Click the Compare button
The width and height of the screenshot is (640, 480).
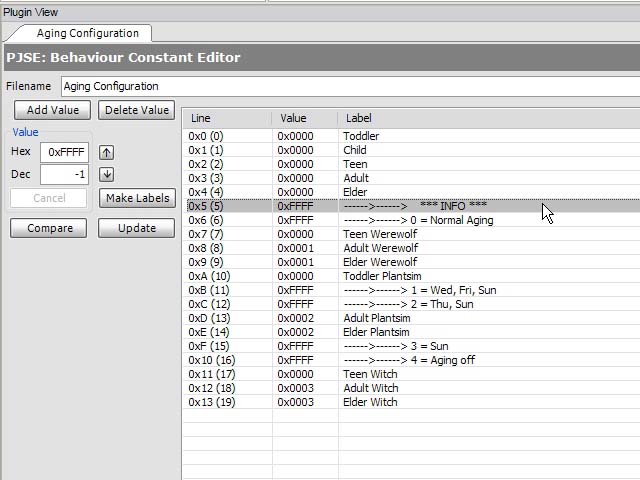(50, 228)
